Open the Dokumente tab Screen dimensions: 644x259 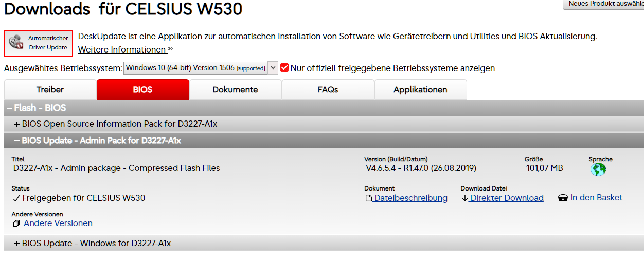pyautogui.click(x=235, y=90)
